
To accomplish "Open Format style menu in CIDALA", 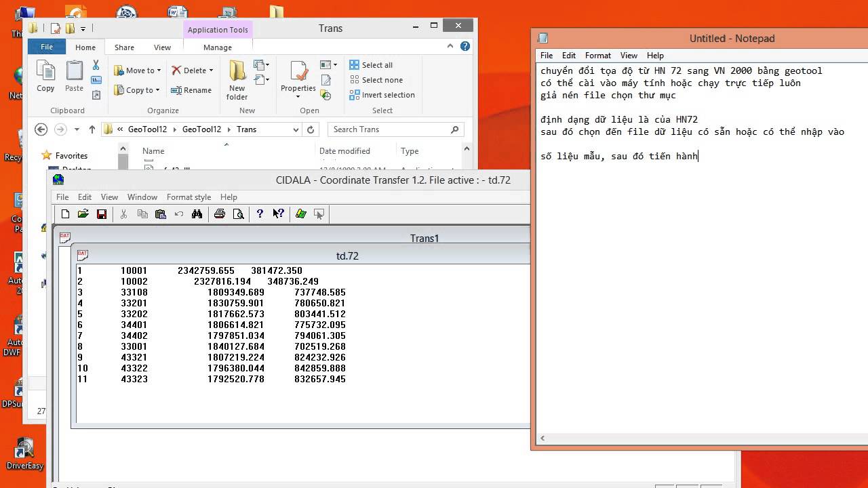I will pos(189,197).
